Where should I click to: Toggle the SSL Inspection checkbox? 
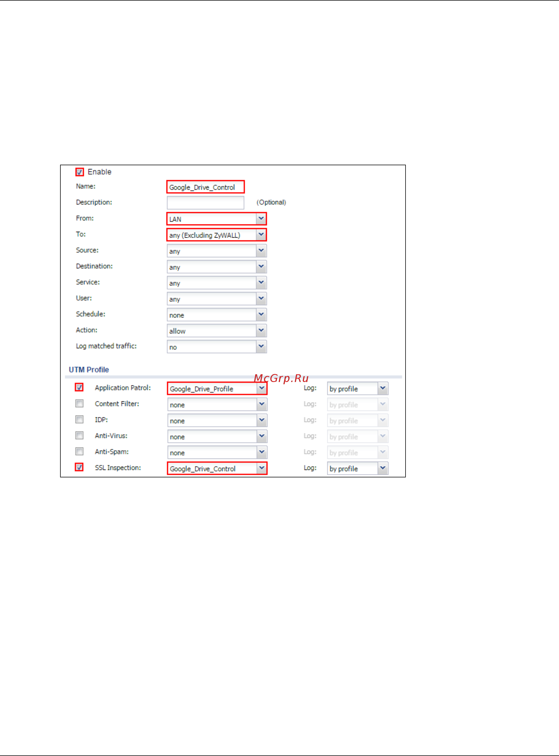pos(79,467)
